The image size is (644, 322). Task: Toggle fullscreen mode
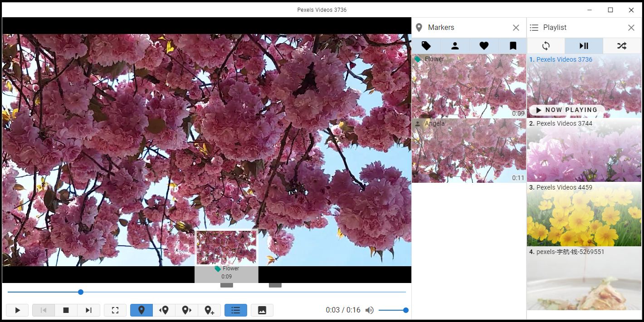click(x=115, y=310)
